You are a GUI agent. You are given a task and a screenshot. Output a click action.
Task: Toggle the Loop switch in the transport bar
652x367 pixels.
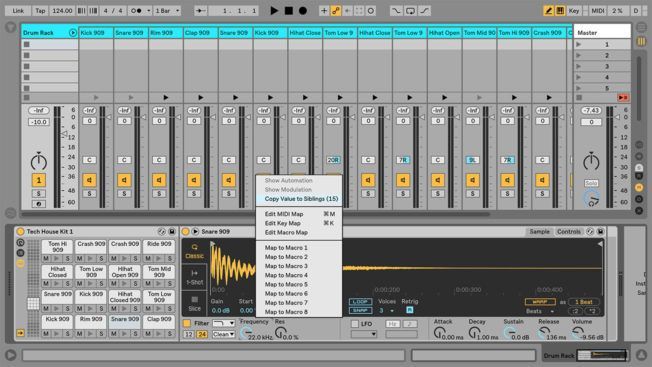410,11
